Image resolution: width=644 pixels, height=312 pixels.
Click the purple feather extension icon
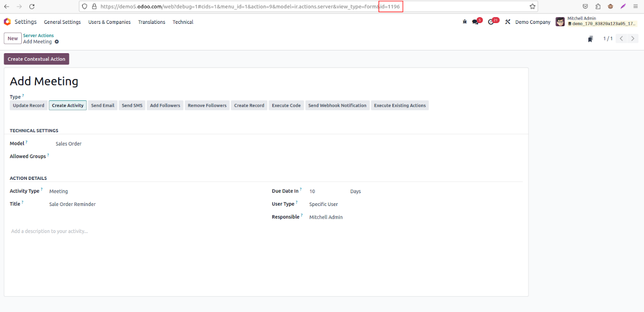tap(623, 7)
